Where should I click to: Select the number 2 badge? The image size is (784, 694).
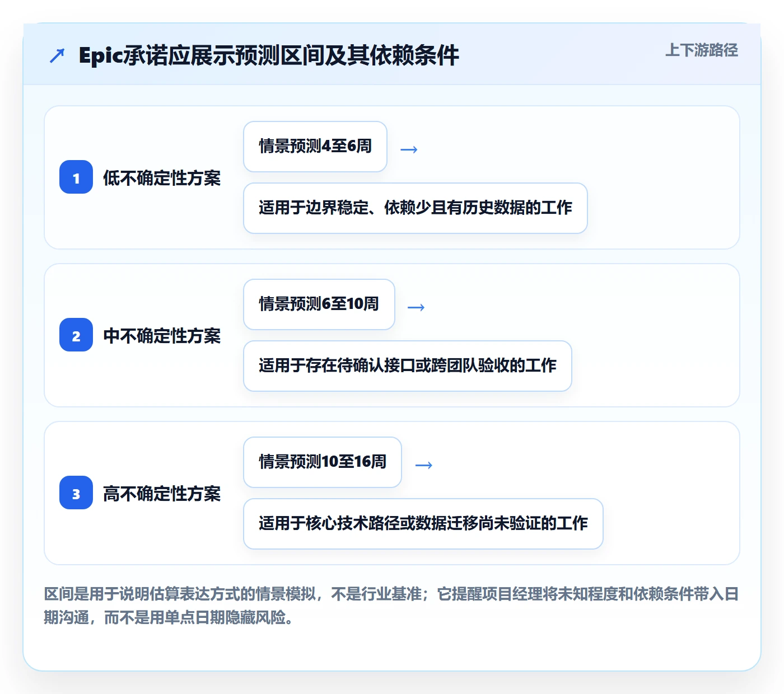pos(76,335)
